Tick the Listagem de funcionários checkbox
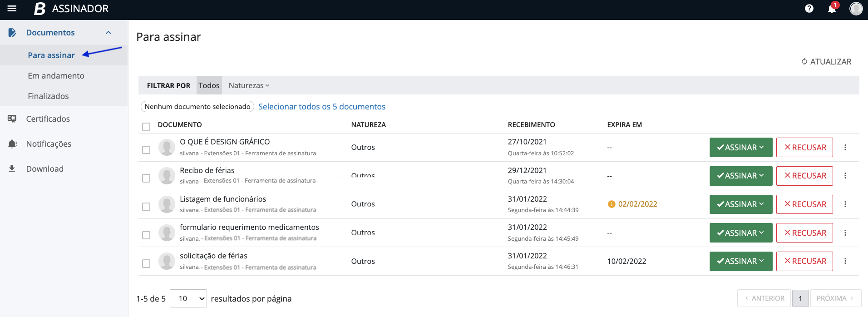Screen dimensions: 868x317 coord(146,207)
